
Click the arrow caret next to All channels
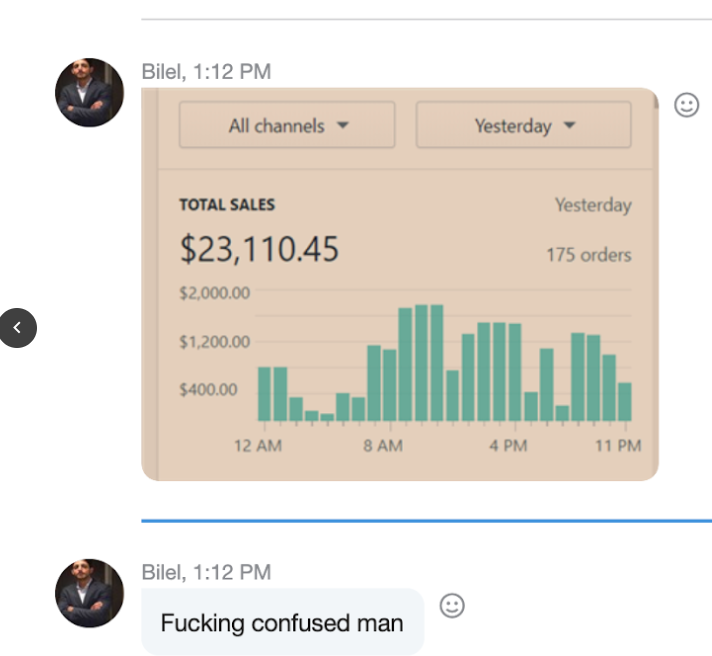(x=343, y=125)
